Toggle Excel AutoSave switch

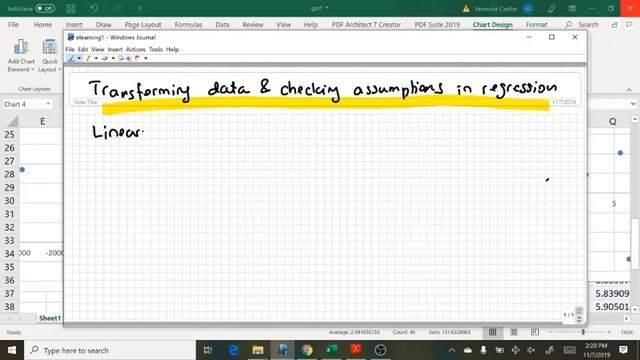pos(45,8)
